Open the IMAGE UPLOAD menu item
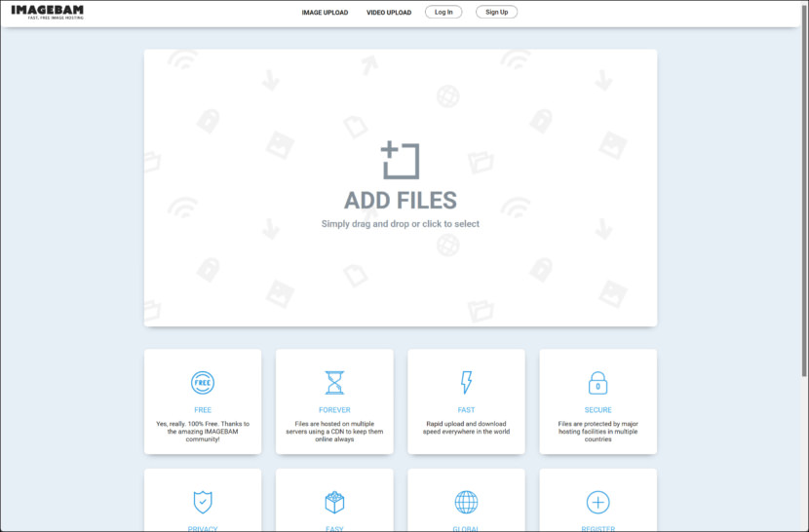809x532 pixels. point(324,13)
